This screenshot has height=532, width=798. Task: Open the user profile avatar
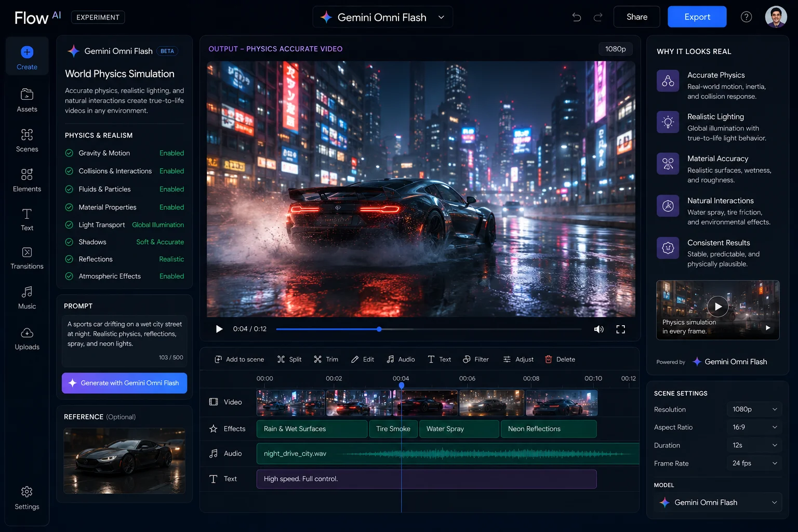(776, 17)
